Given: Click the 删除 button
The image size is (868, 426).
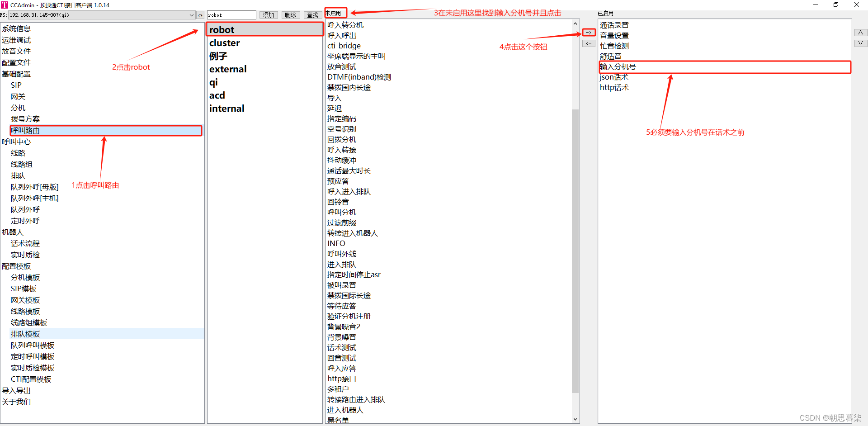Looking at the screenshot, I should click(291, 15).
